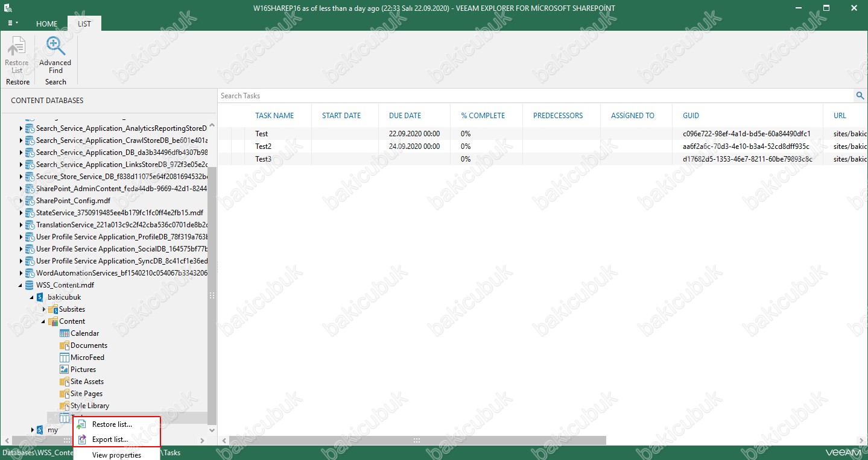The image size is (868, 460).
Task: Click WSS_Content.mdf database icon
Action: 30,285
